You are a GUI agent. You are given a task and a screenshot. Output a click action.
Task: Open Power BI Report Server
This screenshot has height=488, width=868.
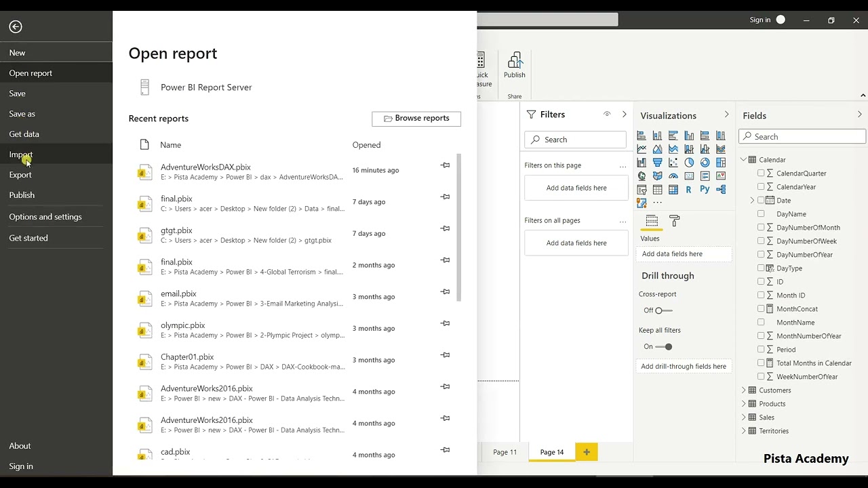tap(206, 87)
